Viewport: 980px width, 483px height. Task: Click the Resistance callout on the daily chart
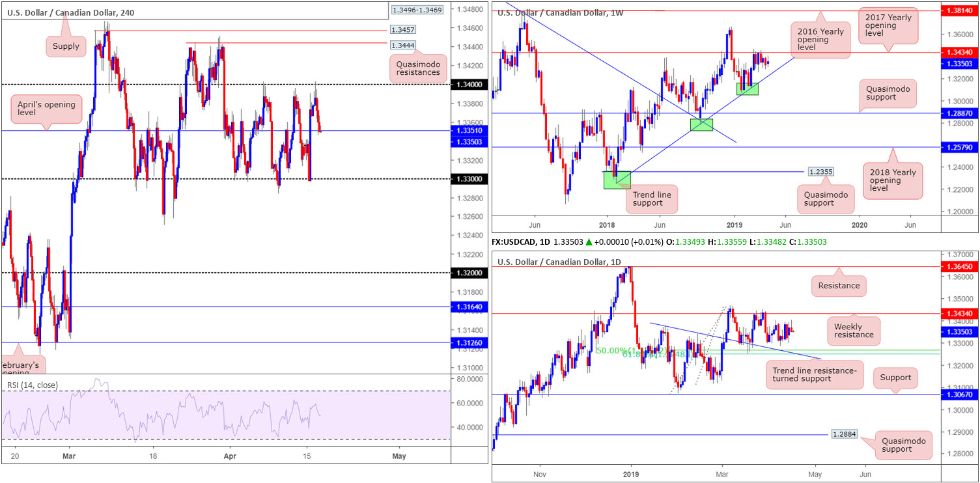840,285
